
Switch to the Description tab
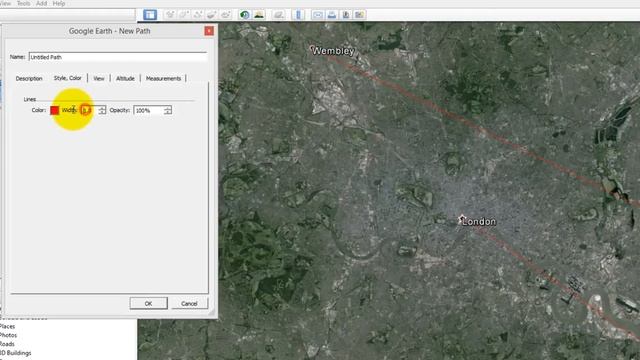tap(29, 78)
